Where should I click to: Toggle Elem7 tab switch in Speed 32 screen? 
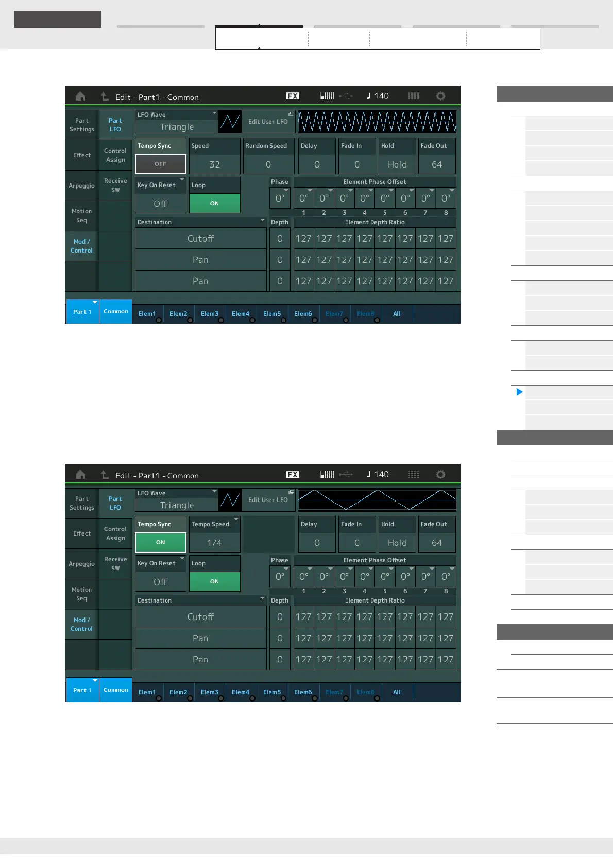point(334,314)
